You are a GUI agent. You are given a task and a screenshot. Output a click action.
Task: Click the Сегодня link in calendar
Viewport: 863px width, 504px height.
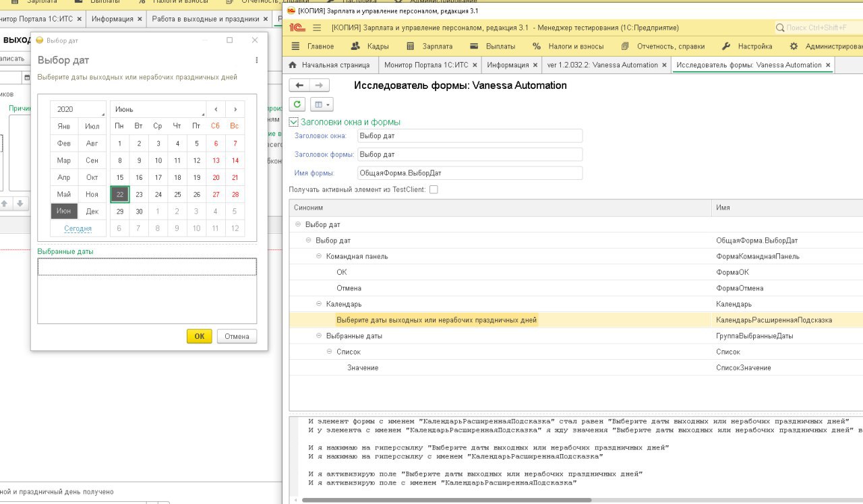[x=78, y=228]
